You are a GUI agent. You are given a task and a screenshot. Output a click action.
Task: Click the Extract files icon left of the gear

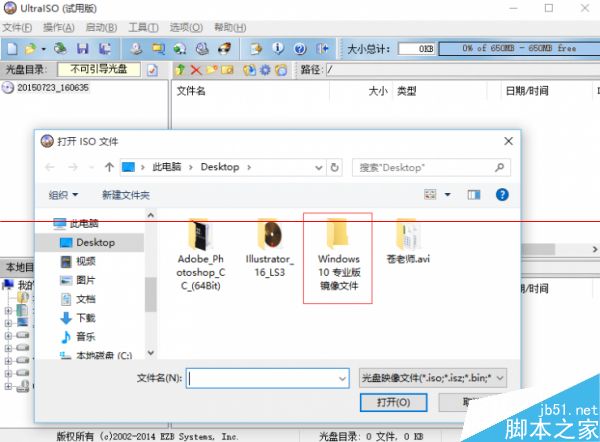(x=249, y=70)
